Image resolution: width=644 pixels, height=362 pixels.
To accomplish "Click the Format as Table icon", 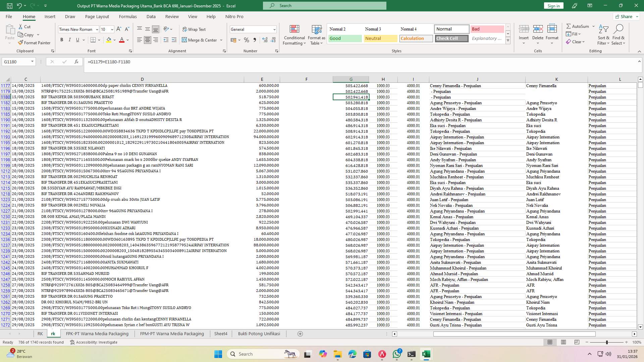I will pos(316,35).
